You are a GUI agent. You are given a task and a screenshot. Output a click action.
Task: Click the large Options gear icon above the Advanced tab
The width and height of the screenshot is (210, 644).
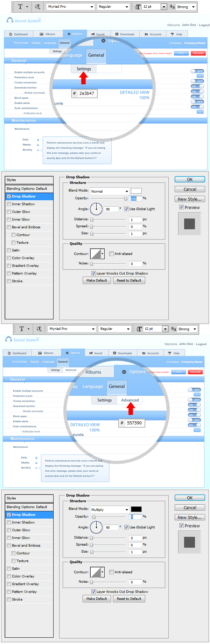point(124,372)
